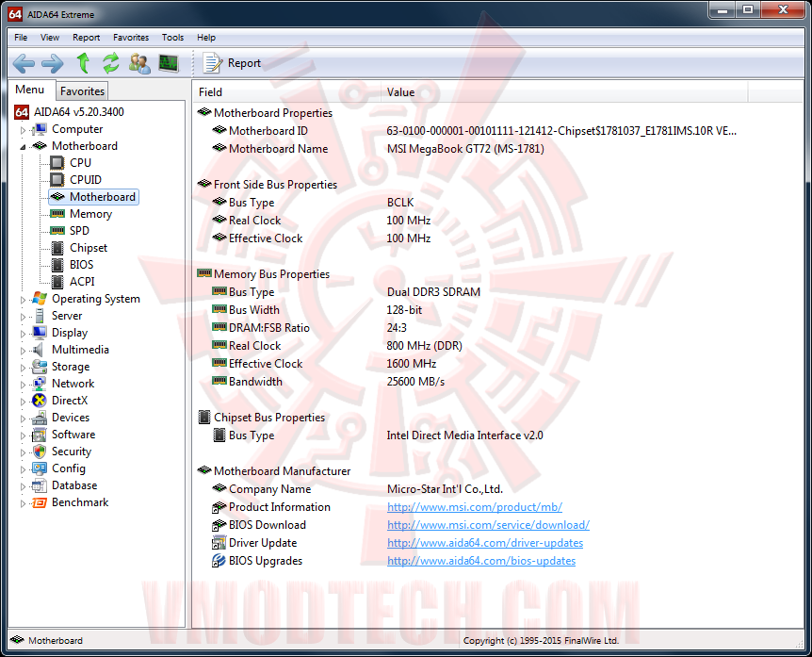Open the Favorites menu
The width and height of the screenshot is (812, 657).
point(131,38)
